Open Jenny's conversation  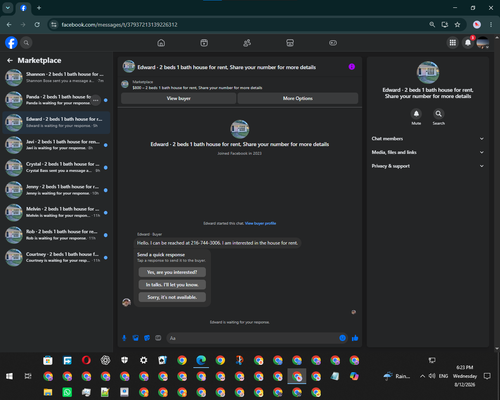coord(56,190)
